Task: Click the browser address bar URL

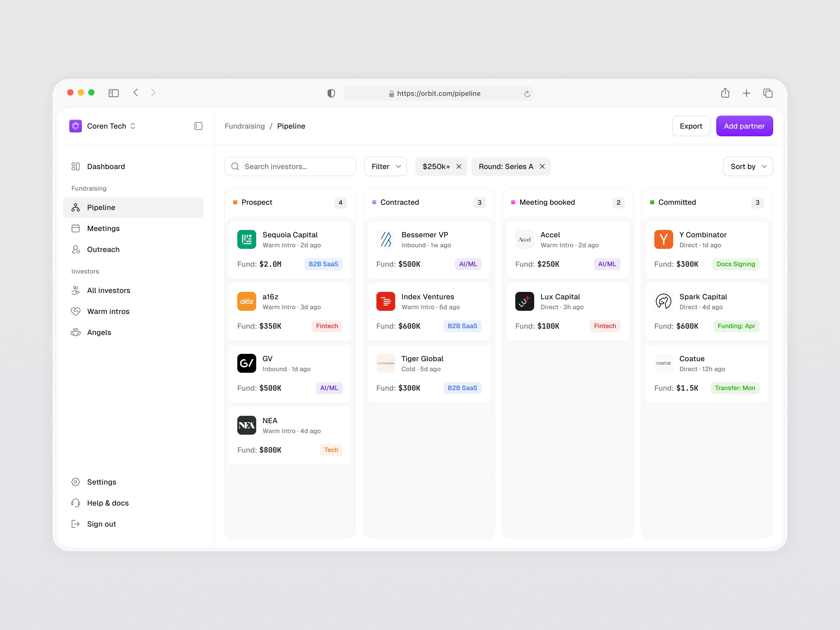Action: tap(439, 94)
